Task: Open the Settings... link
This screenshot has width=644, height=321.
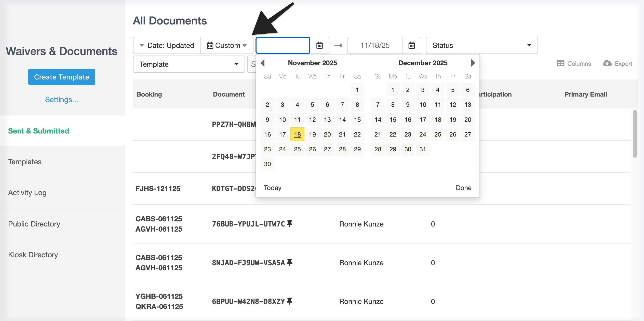Action: click(x=62, y=100)
